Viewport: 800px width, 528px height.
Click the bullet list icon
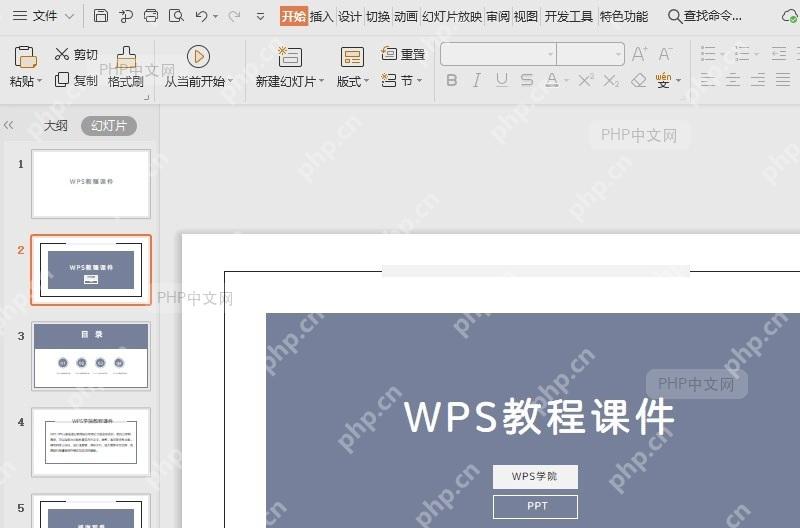click(708, 54)
